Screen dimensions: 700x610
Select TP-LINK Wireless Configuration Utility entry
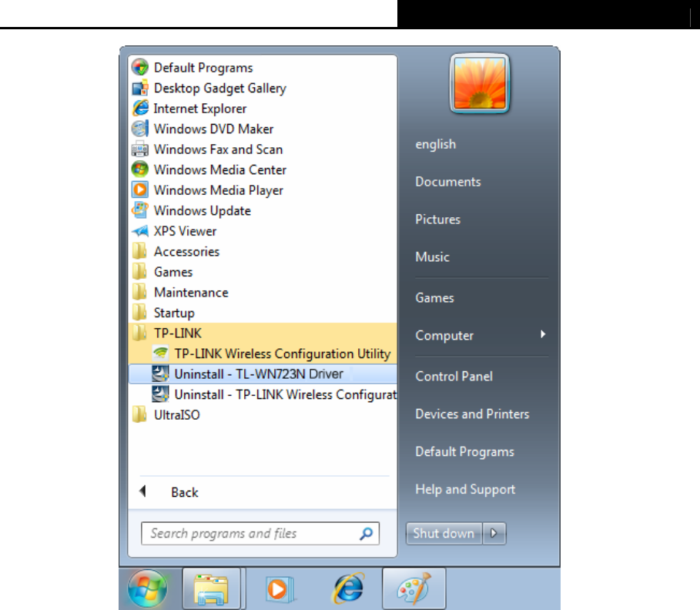click(263, 354)
